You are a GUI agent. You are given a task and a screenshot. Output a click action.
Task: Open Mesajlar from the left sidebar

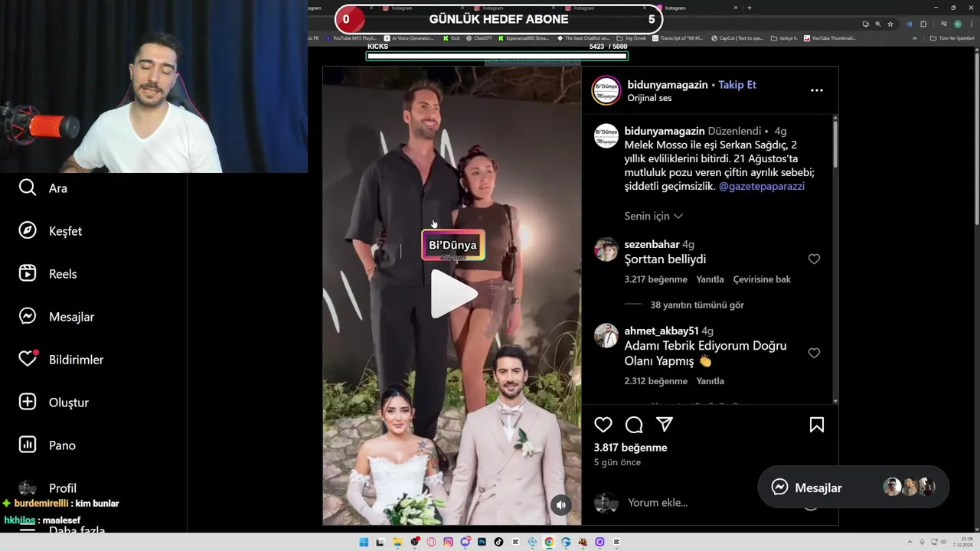coord(57,316)
